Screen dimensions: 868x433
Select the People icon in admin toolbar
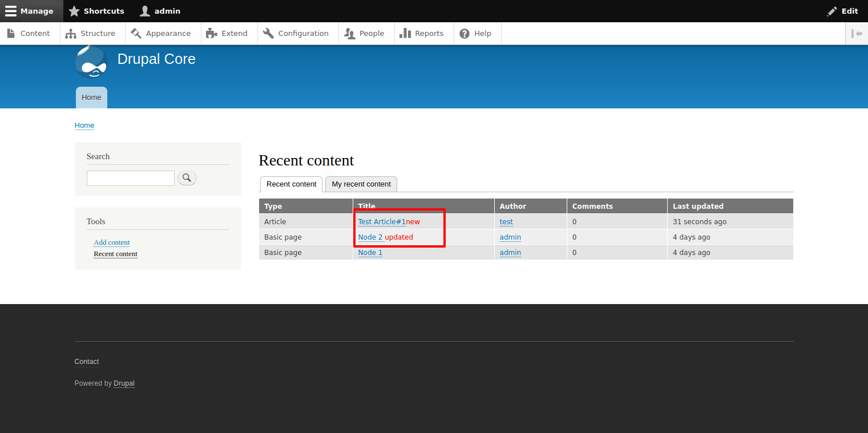click(x=349, y=33)
